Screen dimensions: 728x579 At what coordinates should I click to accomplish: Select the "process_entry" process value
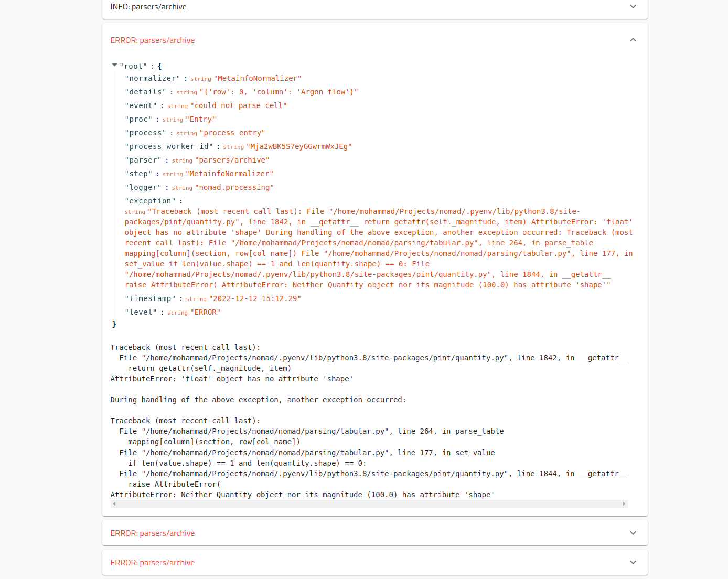click(232, 133)
